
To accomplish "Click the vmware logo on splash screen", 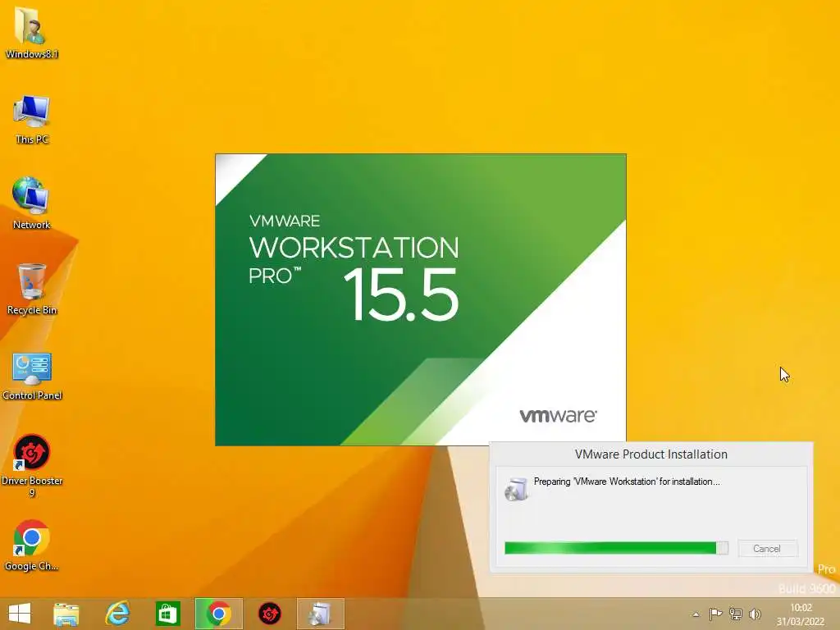I will (x=558, y=416).
